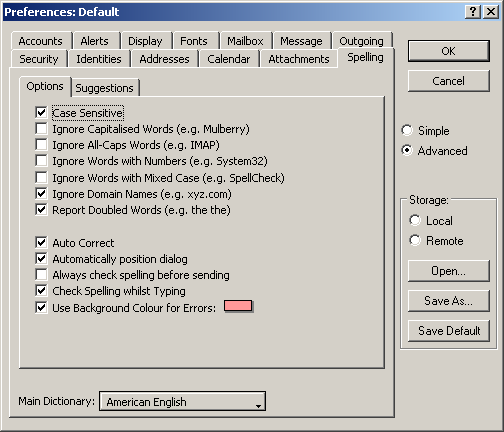Enable Ignore Capitalised Words option
The width and height of the screenshot is (504, 432).
41,128
